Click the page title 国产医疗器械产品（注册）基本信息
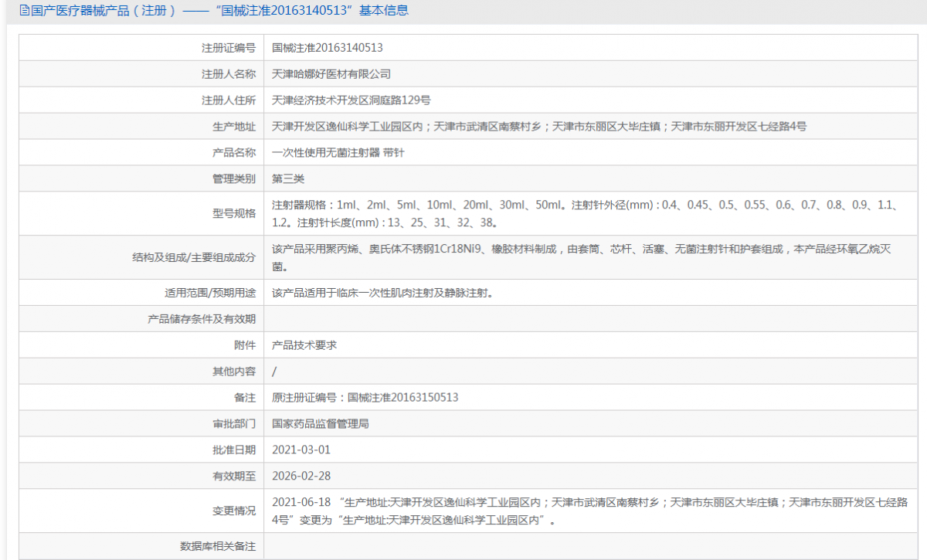Viewport: 927px width, 560px height. tap(219, 11)
